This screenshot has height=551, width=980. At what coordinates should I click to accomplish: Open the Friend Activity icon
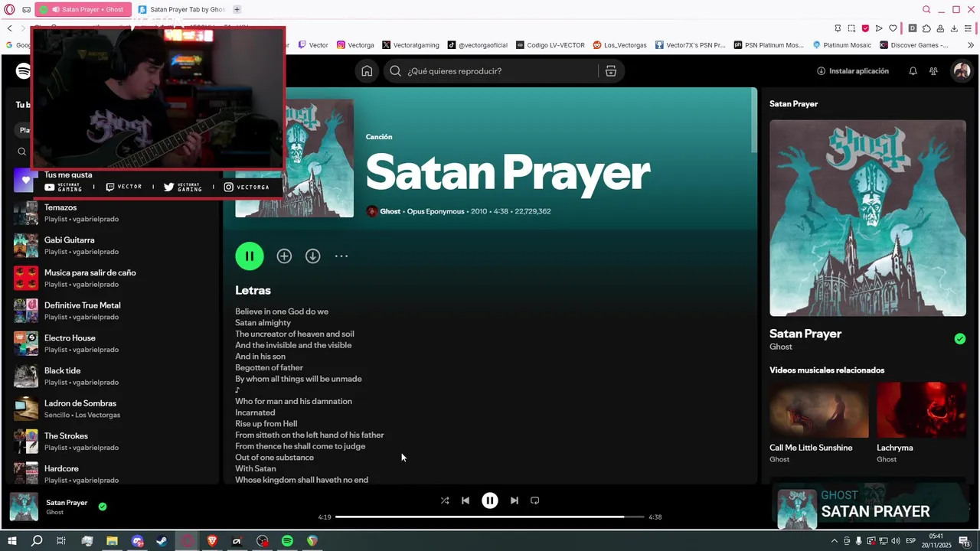point(933,71)
